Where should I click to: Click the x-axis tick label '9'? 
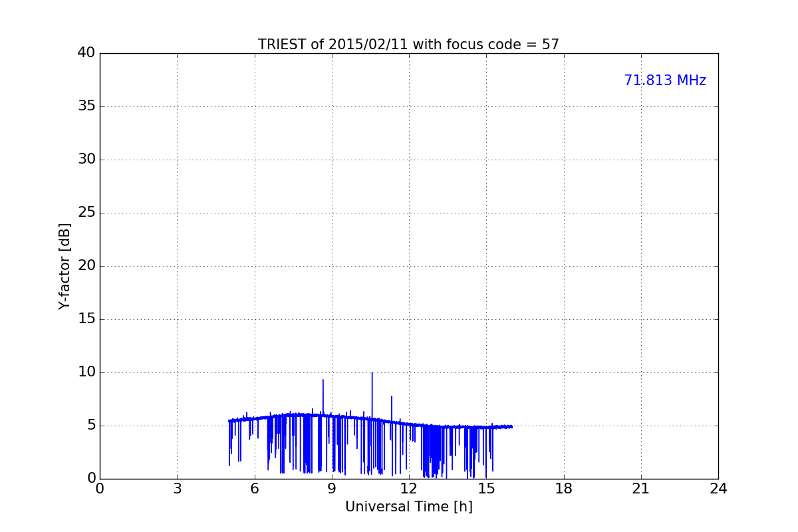click(332, 489)
